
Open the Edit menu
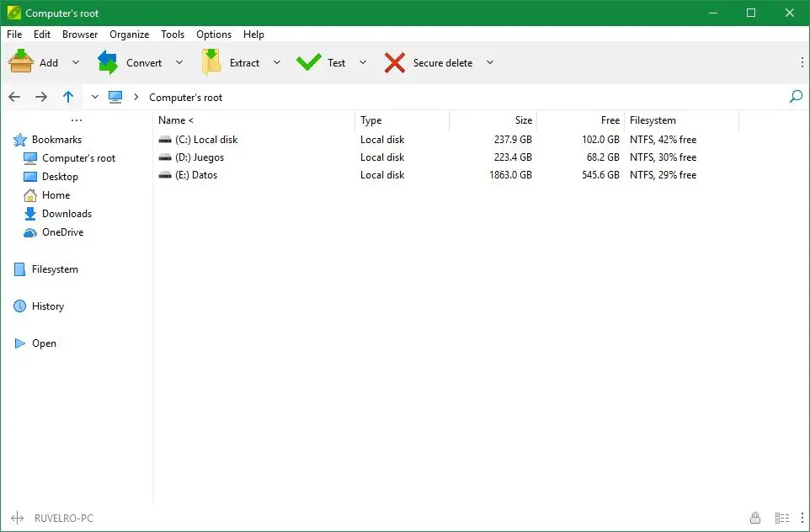pos(42,34)
